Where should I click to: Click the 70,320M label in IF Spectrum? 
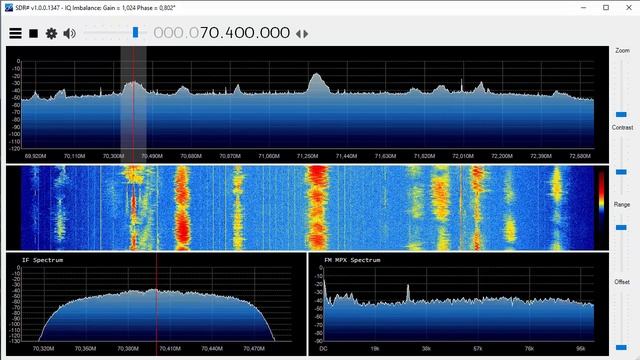(43, 349)
